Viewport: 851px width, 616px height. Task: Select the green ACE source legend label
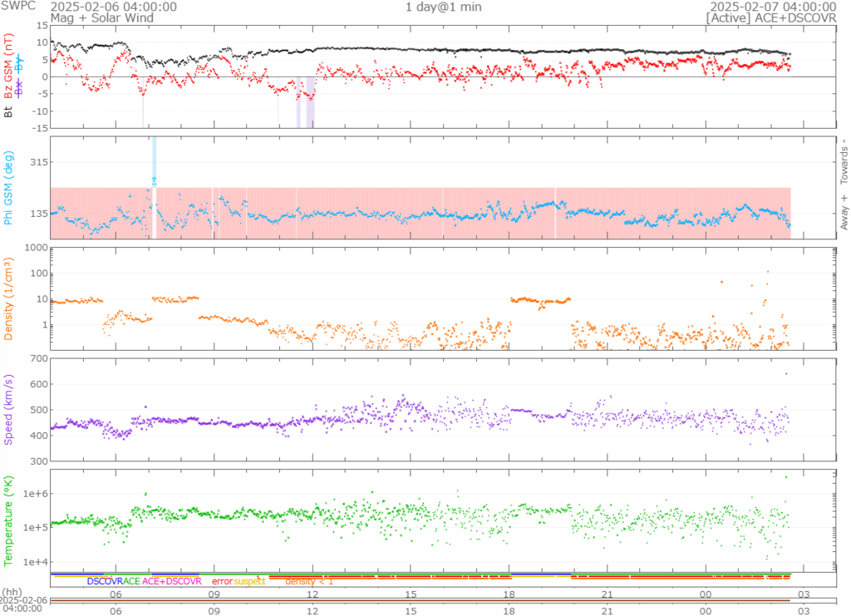[131, 581]
